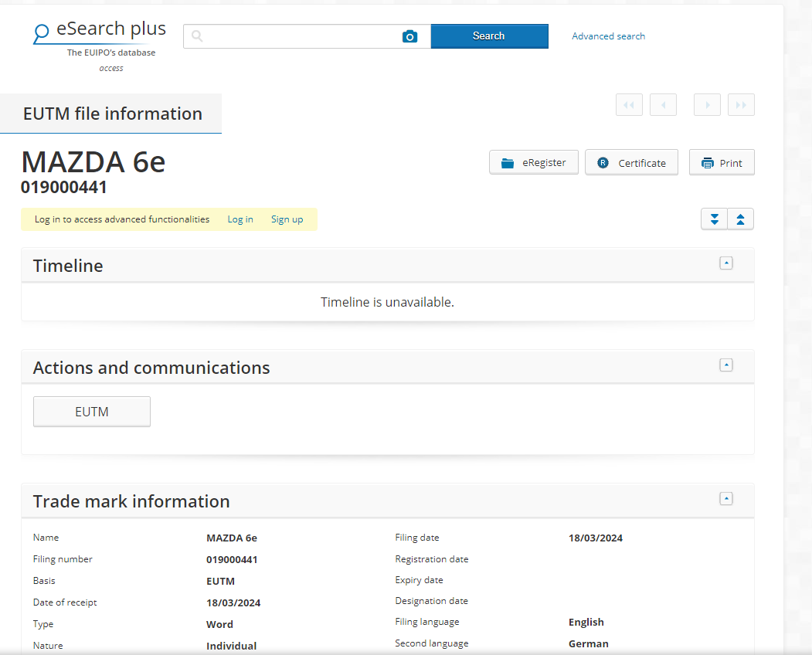Click the Name value MAZDA 6e

click(232, 538)
